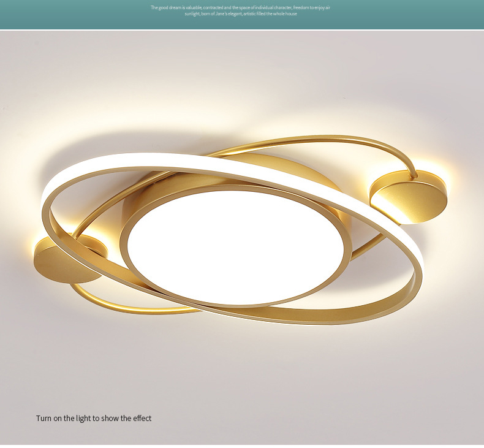Click the teal header banner background
Image resolution: width=484 pixels, height=448 pixels.
(x=74, y=15)
